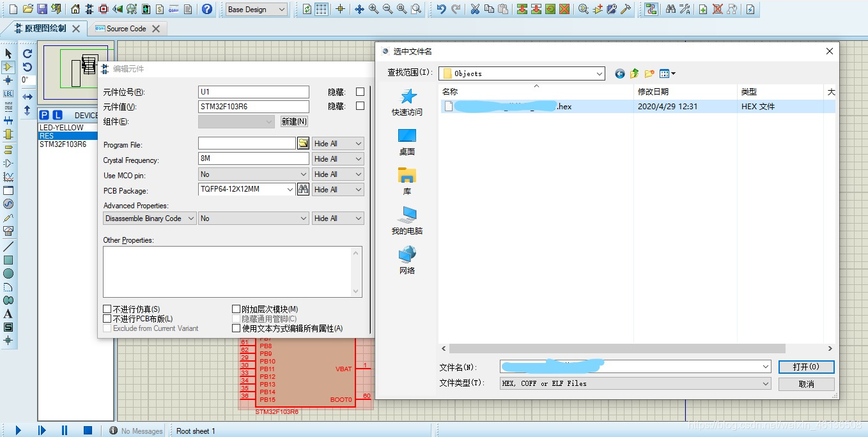The height and width of the screenshot is (437, 868).
Task: Click the Zoom Out magnifier icon
Action: [387, 9]
